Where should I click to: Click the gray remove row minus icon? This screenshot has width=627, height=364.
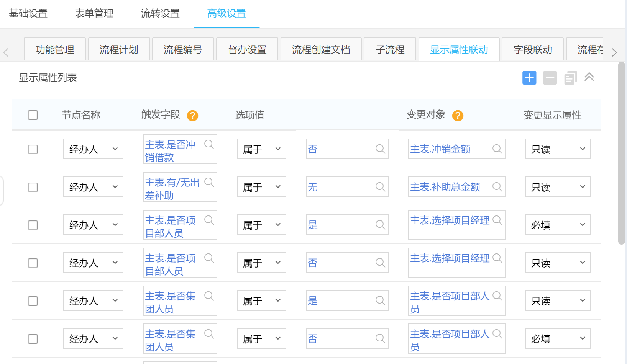point(550,78)
